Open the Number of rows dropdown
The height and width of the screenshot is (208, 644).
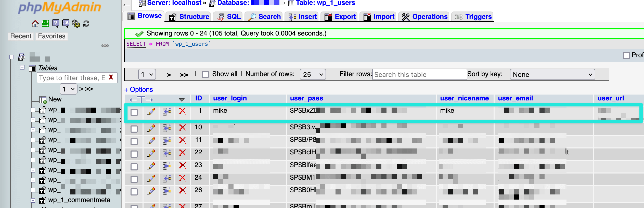(313, 74)
